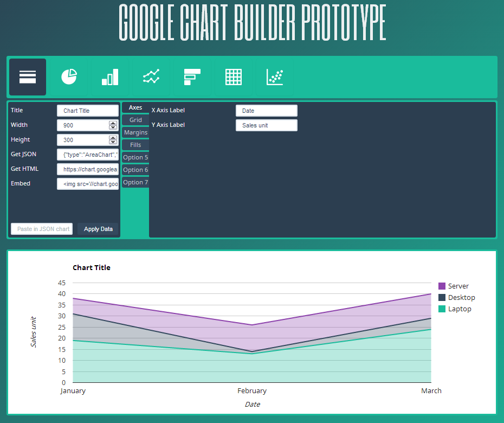Increase Height with the up stepper arrow
Viewport: 504px width, 423px height.
[113, 138]
